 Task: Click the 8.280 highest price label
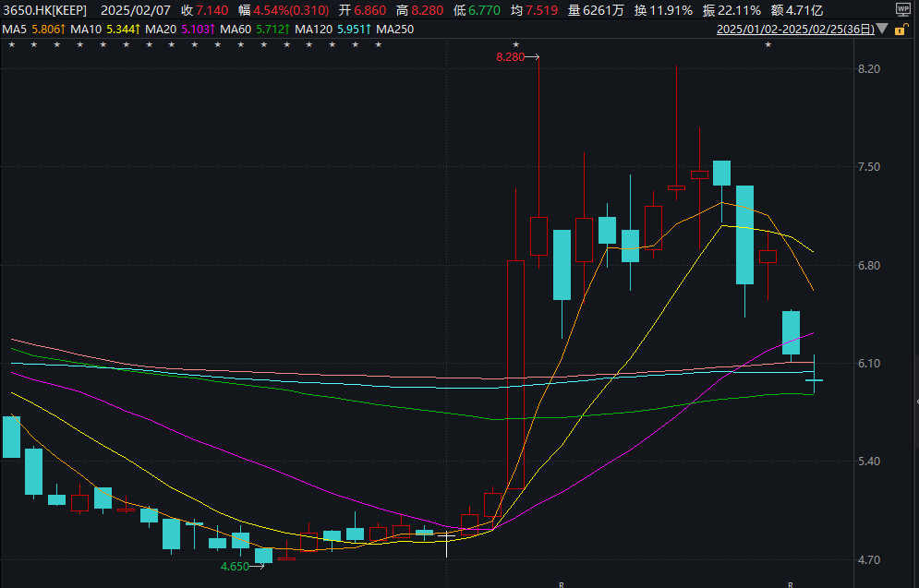(511, 57)
